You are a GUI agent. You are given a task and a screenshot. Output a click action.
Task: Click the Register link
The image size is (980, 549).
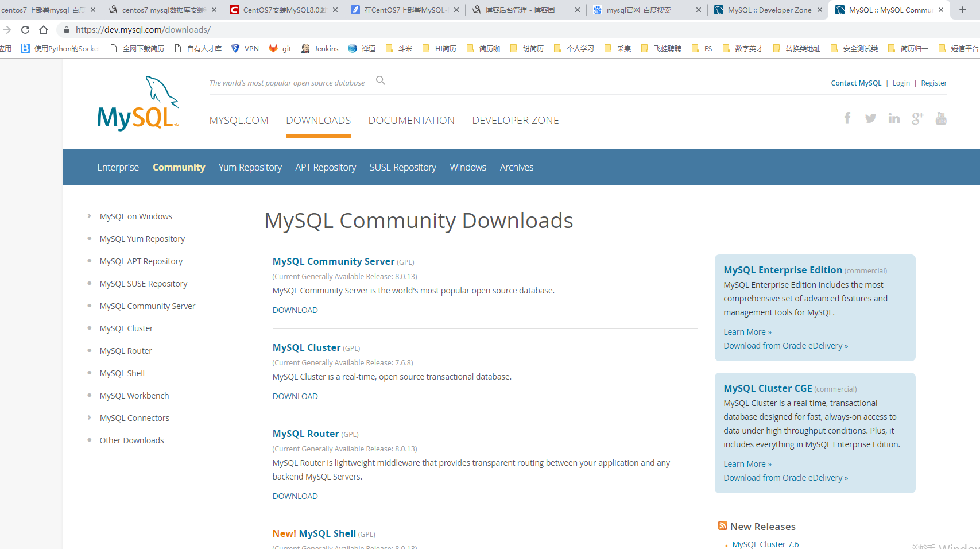tap(934, 83)
